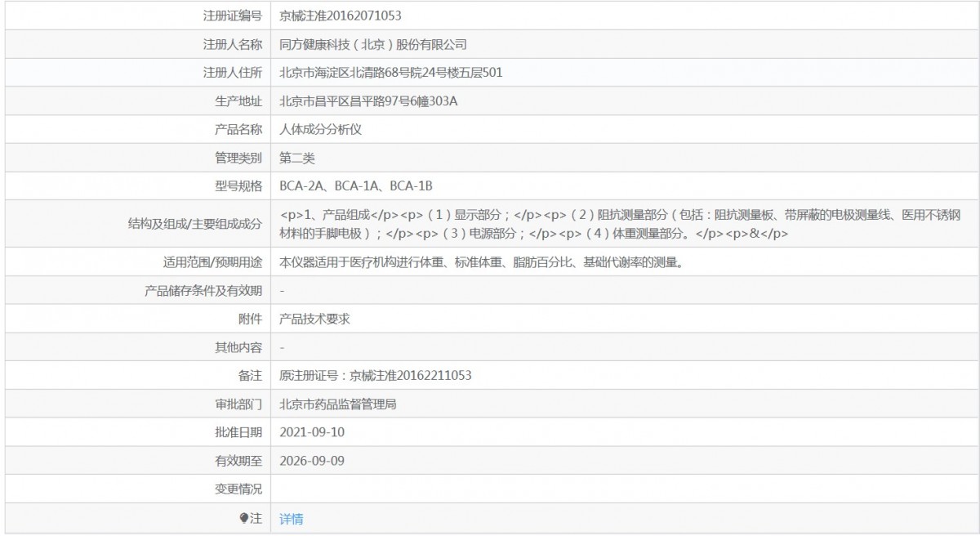Click the bullet icon beside 注 label
The height and width of the screenshot is (536, 980).
click(244, 518)
